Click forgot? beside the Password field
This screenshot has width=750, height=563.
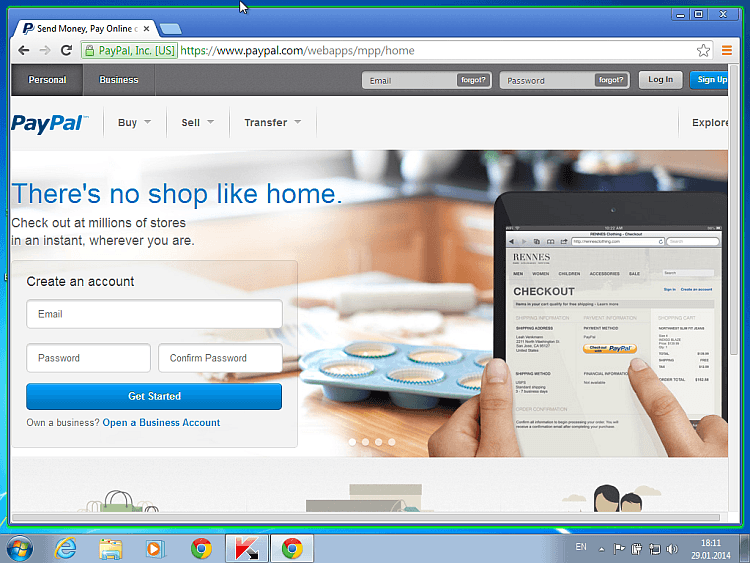coord(611,80)
